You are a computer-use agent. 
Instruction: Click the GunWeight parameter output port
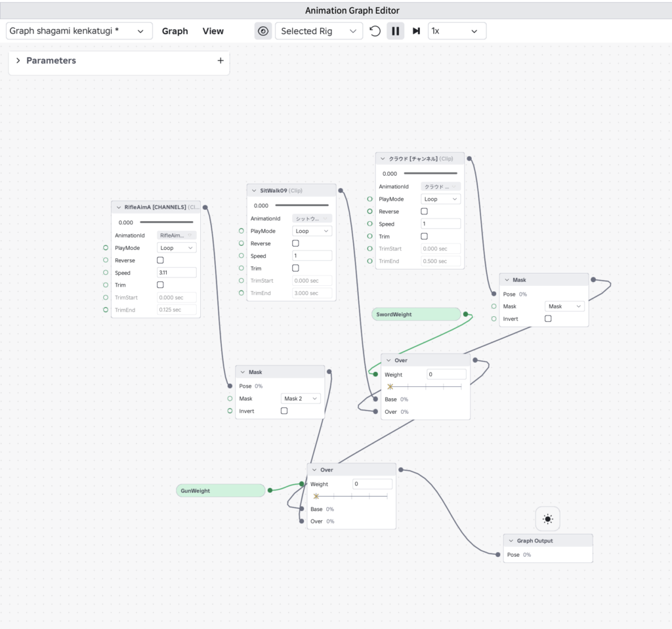(270, 490)
